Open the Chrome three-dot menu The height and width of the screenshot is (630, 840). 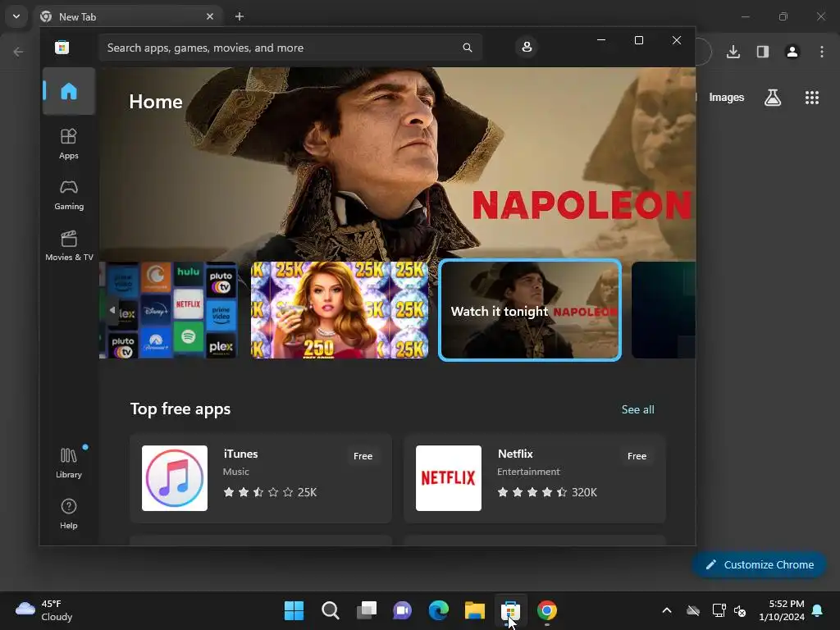click(822, 52)
